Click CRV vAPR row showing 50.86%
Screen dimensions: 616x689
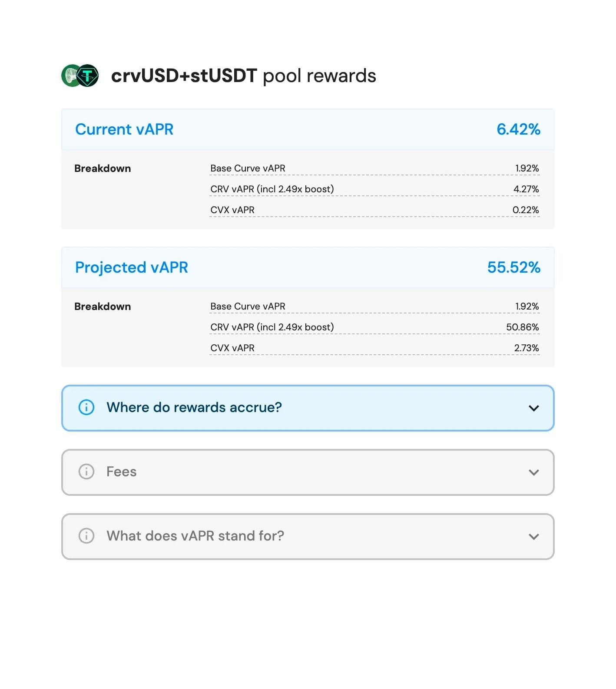(374, 327)
